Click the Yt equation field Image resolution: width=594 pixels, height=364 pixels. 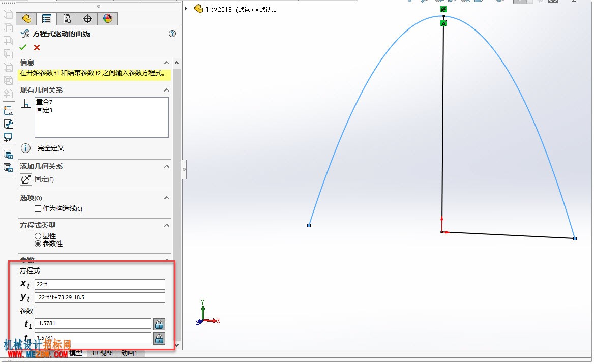100,297
